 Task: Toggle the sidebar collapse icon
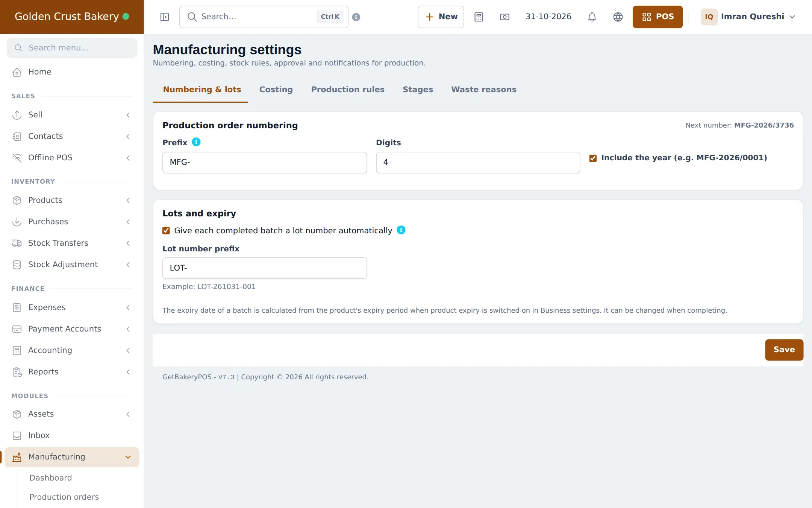[165, 17]
